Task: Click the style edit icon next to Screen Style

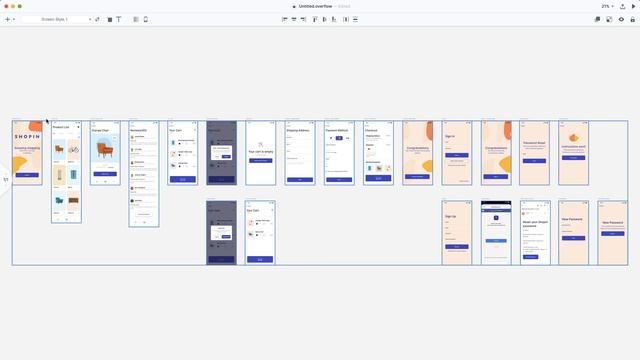Action: (x=97, y=19)
